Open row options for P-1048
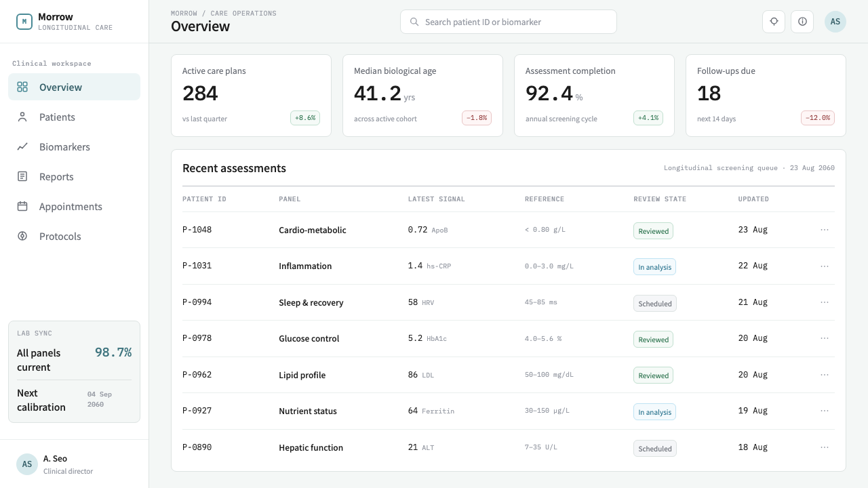 coord(825,230)
